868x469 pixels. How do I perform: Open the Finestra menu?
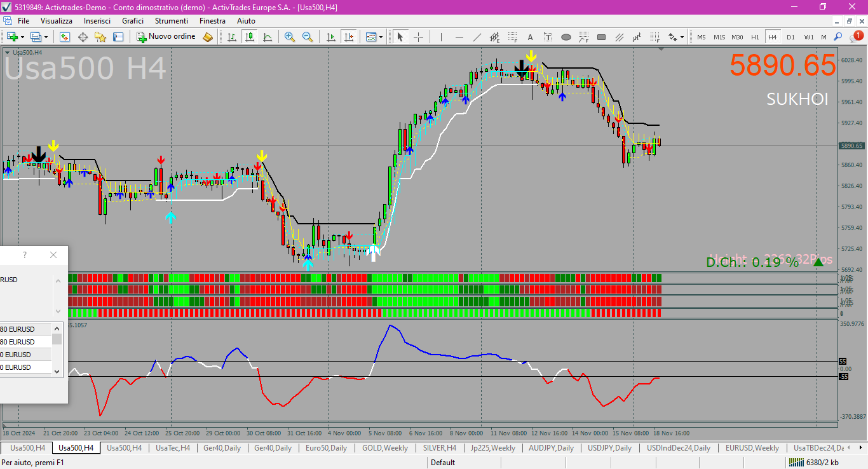212,20
